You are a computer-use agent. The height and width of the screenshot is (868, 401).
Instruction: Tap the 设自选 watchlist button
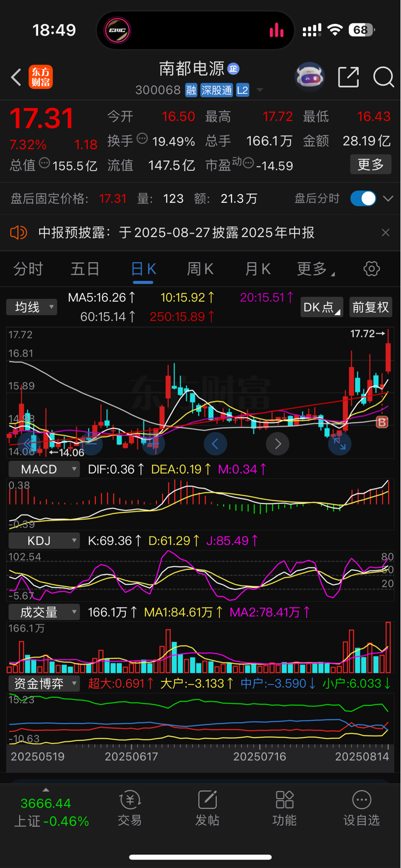(x=361, y=808)
